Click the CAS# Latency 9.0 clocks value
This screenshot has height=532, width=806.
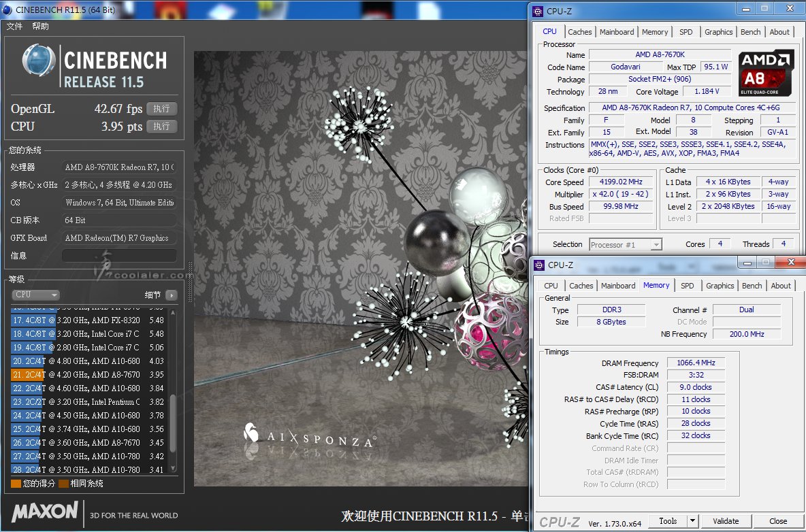pos(696,387)
